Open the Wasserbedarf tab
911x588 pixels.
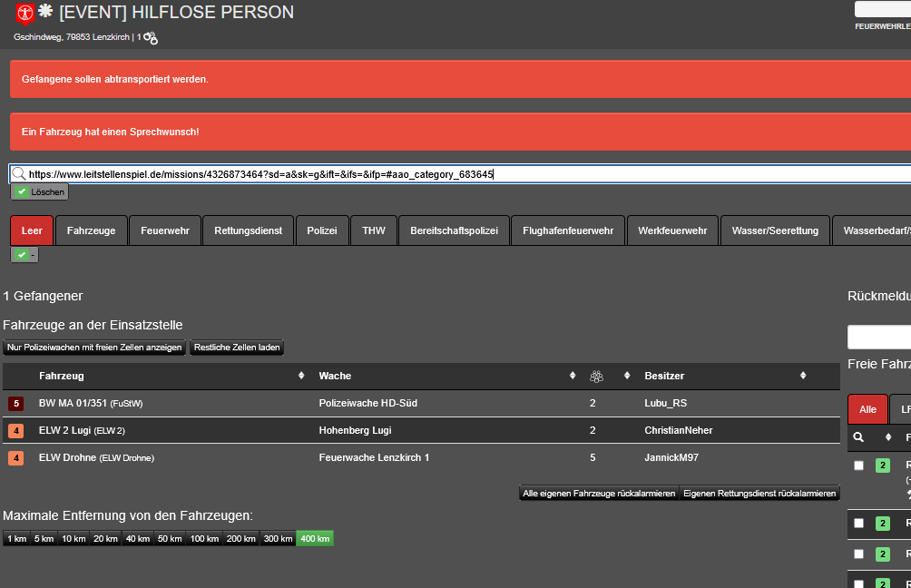872,230
